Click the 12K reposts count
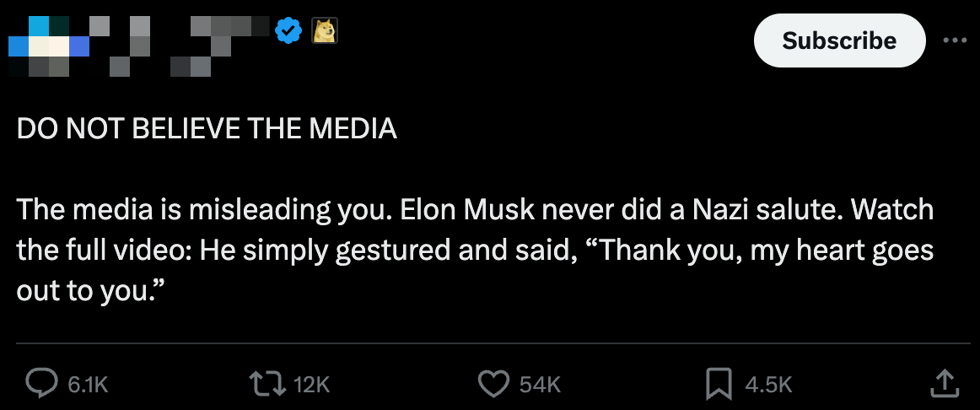 pos(311,385)
